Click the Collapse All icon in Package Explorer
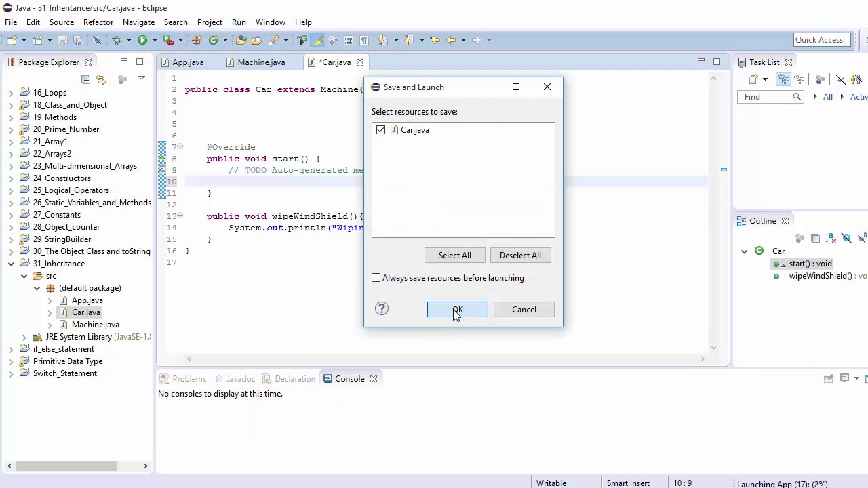The width and height of the screenshot is (868, 488). tap(85, 79)
